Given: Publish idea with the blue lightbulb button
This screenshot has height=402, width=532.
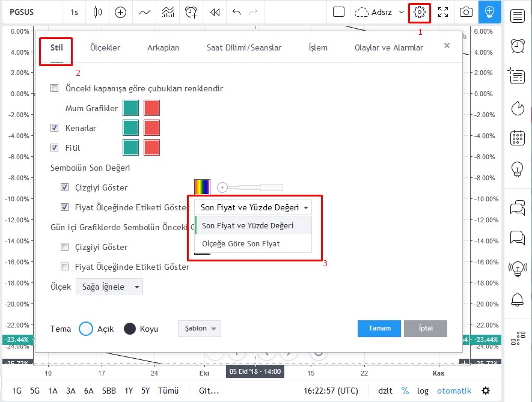Looking at the screenshot, I should click(x=489, y=12).
